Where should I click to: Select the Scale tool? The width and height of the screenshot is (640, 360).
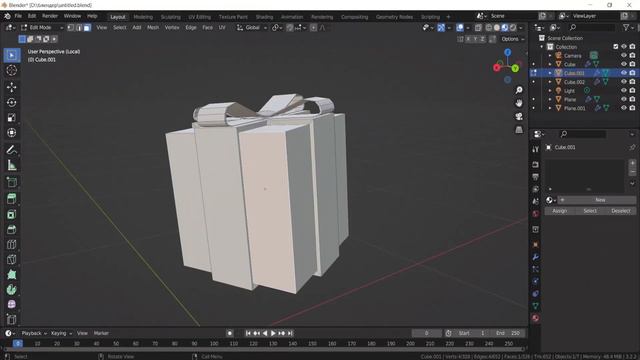[x=11, y=118]
